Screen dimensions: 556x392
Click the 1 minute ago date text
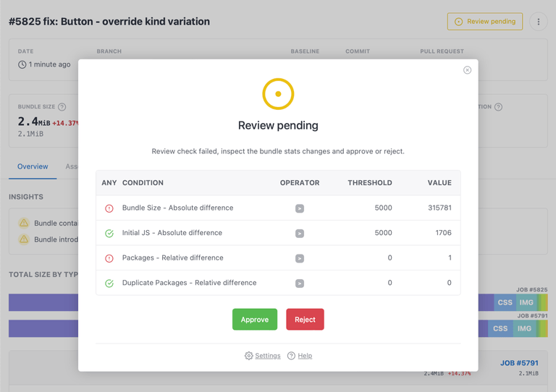point(50,64)
